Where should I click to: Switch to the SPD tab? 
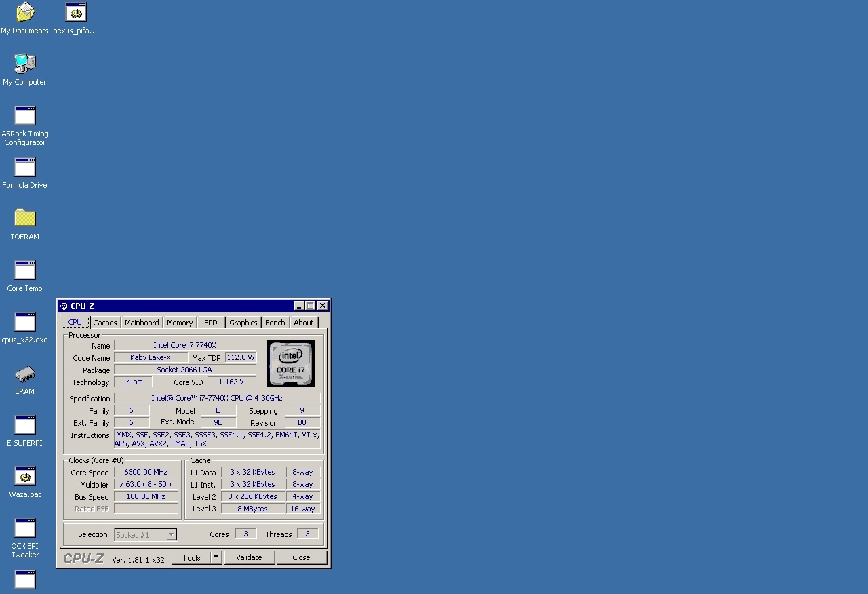pos(211,323)
